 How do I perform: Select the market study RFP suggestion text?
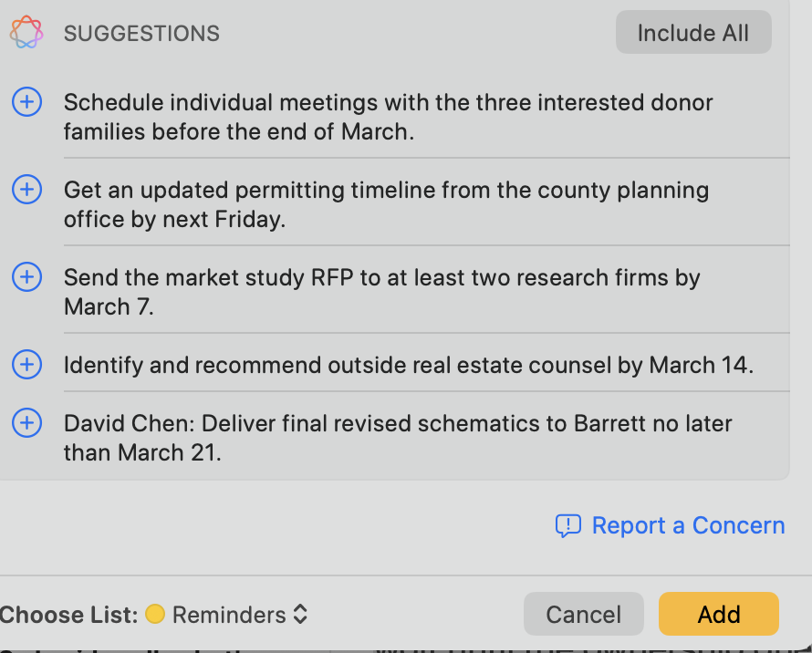coord(381,292)
